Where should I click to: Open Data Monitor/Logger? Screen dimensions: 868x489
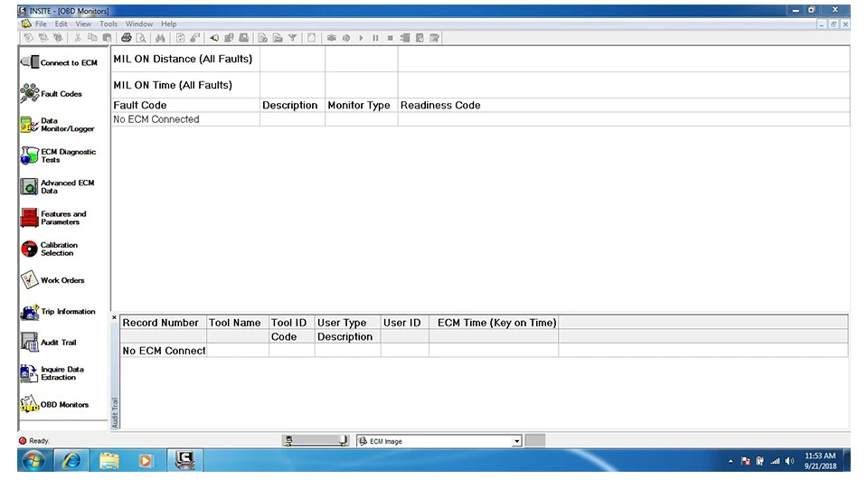pos(58,125)
